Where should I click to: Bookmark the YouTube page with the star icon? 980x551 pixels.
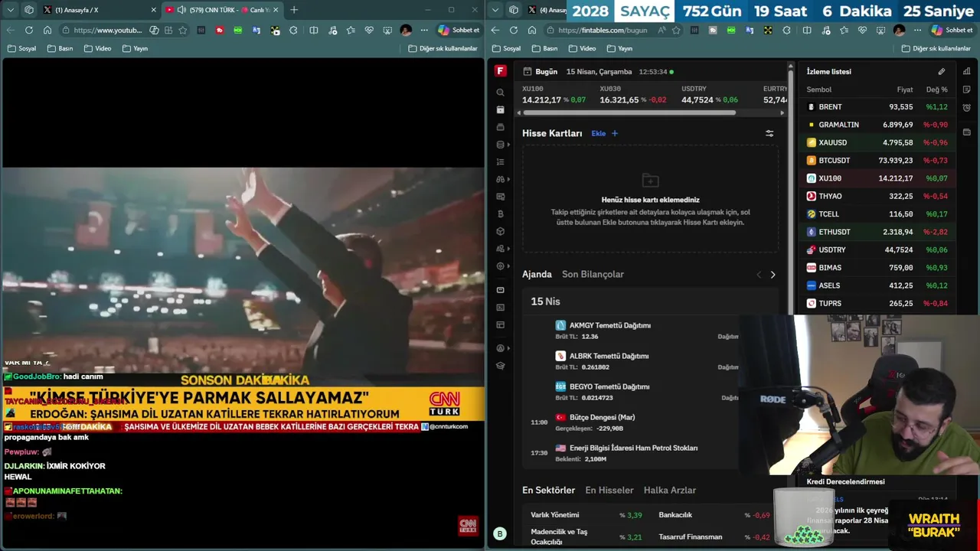tap(182, 30)
